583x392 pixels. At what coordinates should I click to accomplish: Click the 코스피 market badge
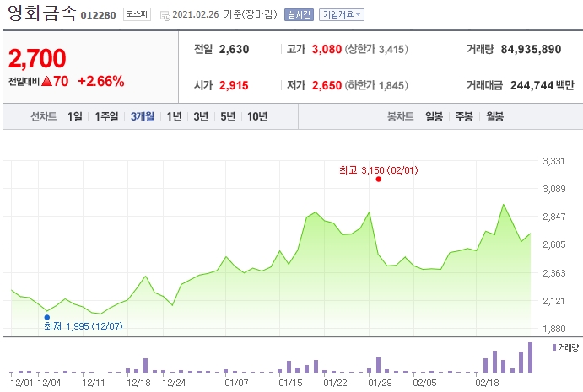pos(137,14)
